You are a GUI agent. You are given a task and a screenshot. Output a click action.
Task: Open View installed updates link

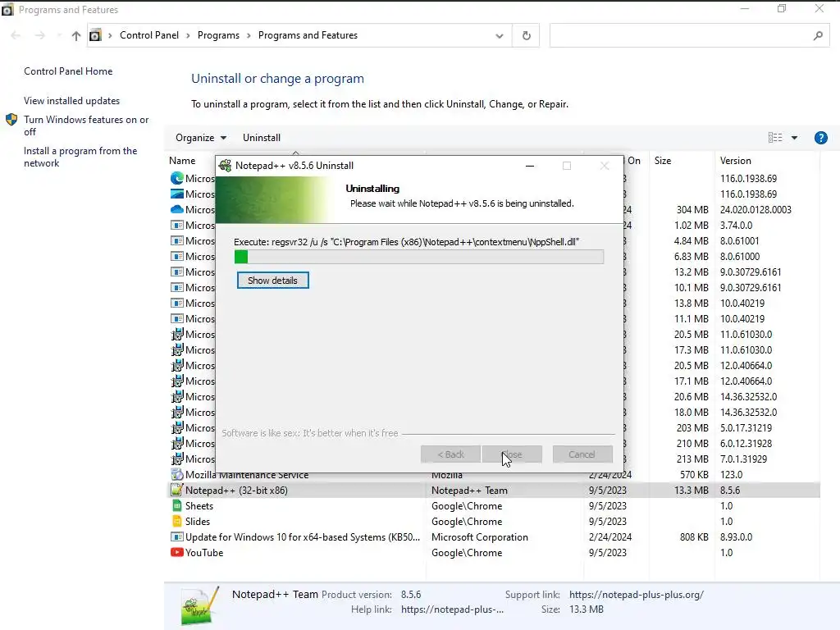(72, 101)
